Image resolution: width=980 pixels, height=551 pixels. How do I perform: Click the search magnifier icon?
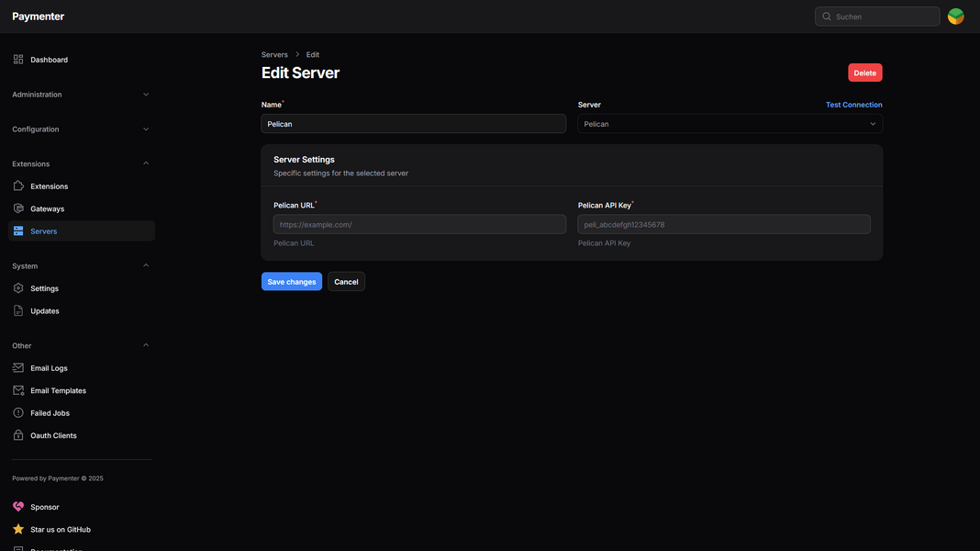(827, 17)
